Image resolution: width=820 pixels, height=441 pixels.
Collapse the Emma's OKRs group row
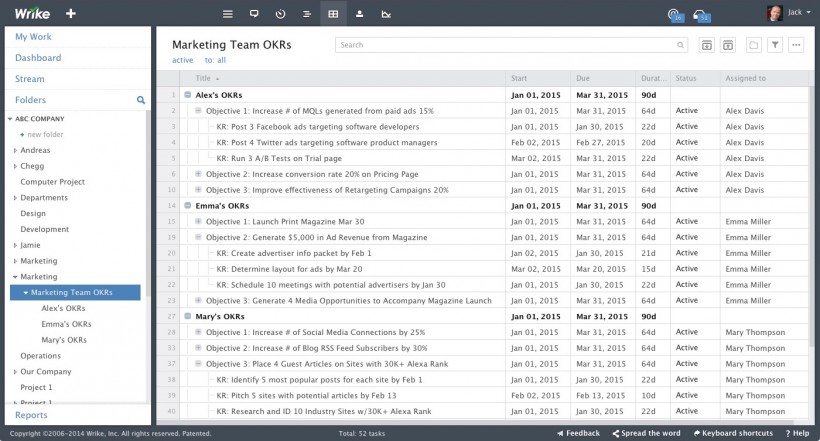click(x=188, y=206)
